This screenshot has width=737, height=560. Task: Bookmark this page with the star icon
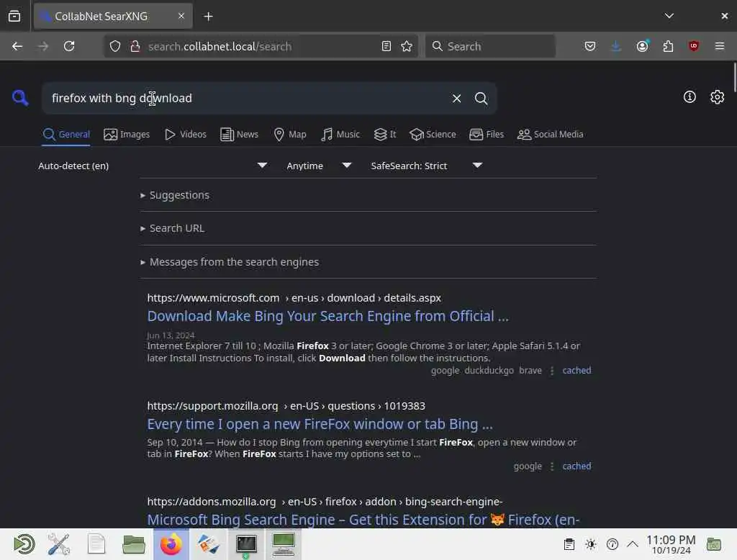[x=407, y=46]
